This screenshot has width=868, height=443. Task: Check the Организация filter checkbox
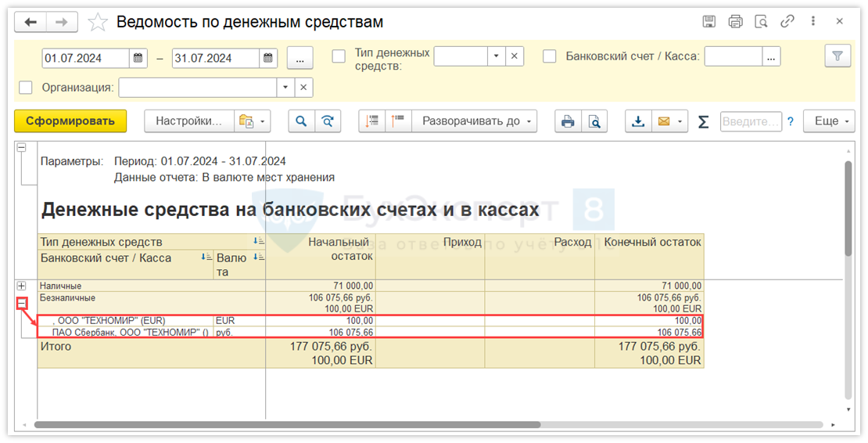coord(26,88)
